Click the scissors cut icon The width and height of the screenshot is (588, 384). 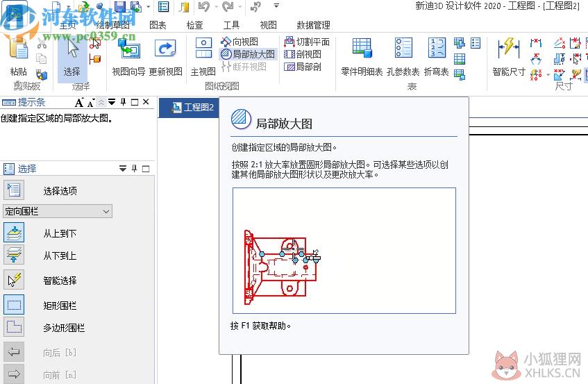(42, 44)
